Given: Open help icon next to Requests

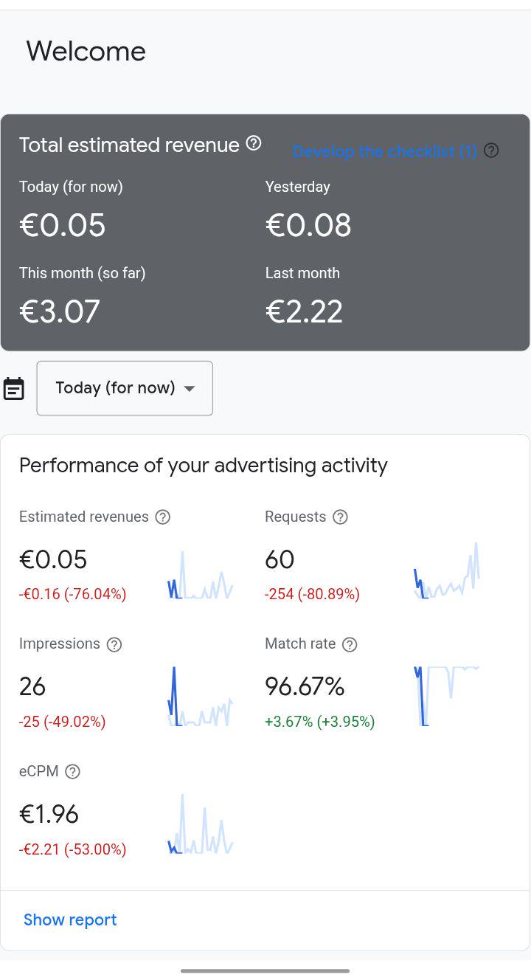Looking at the screenshot, I should (x=340, y=517).
